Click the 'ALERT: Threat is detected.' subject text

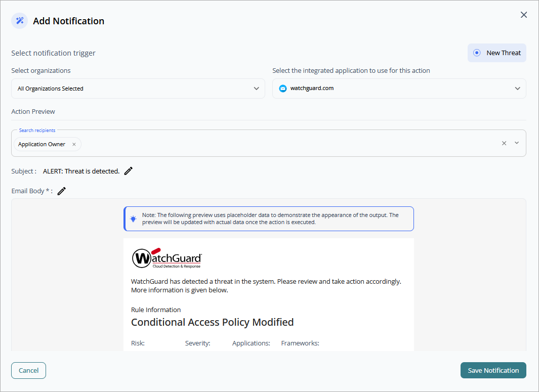pos(81,171)
